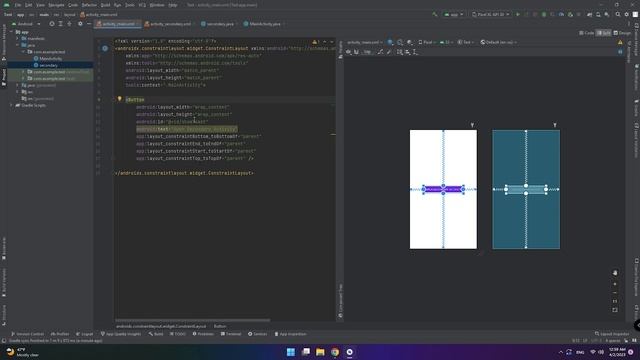Open the Pixel device preview dropdown

coord(427,42)
